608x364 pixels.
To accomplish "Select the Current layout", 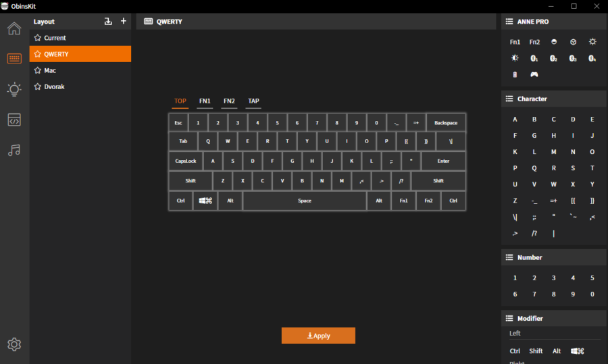I will [x=80, y=38].
